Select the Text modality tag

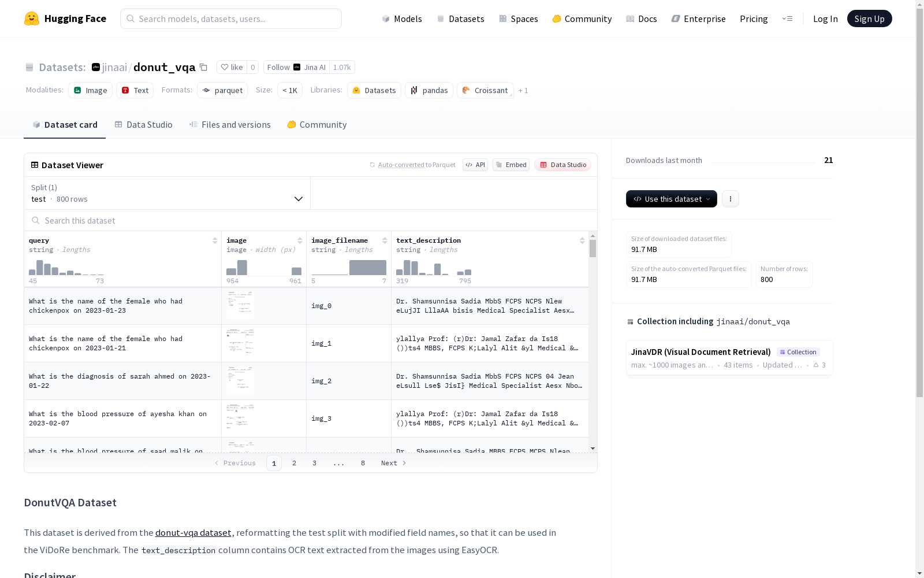tap(135, 90)
